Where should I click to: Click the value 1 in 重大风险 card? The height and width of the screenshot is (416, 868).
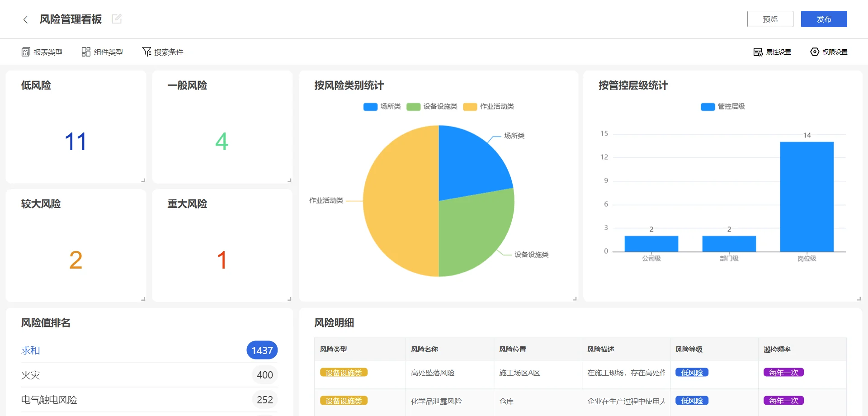point(222,260)
